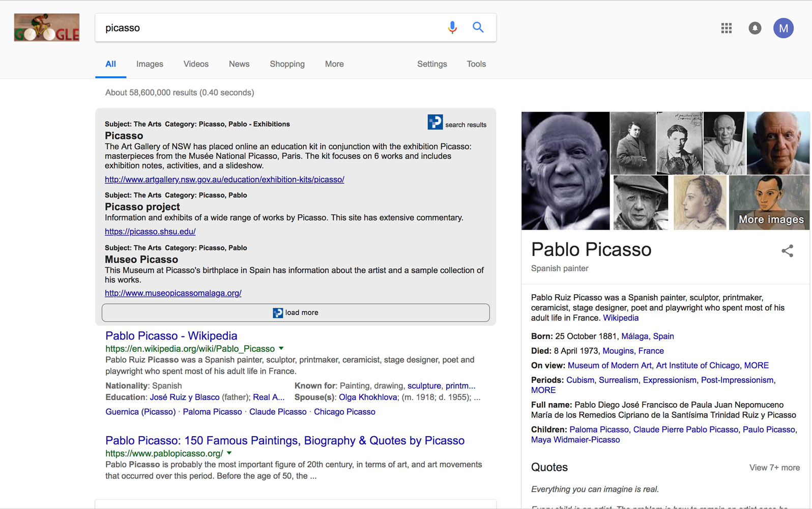Expand the pablopicasso.org result URL arrow

(229, 453)
